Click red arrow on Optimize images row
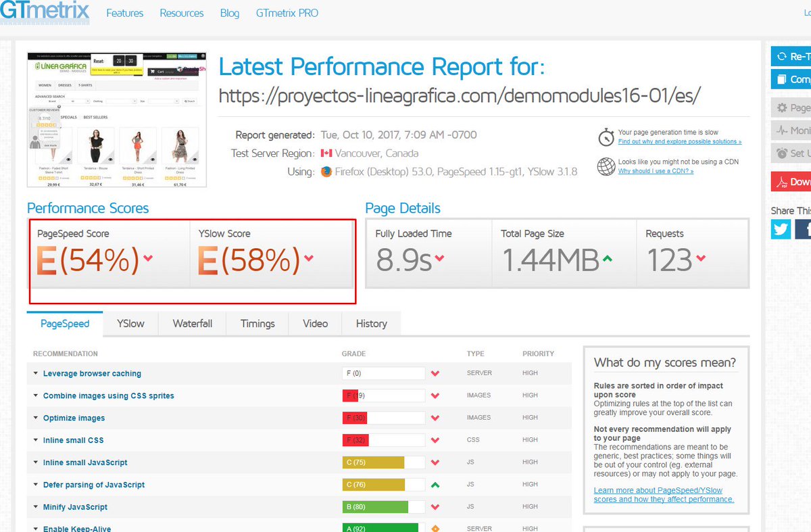811x532 pixels. coord(435,418)
